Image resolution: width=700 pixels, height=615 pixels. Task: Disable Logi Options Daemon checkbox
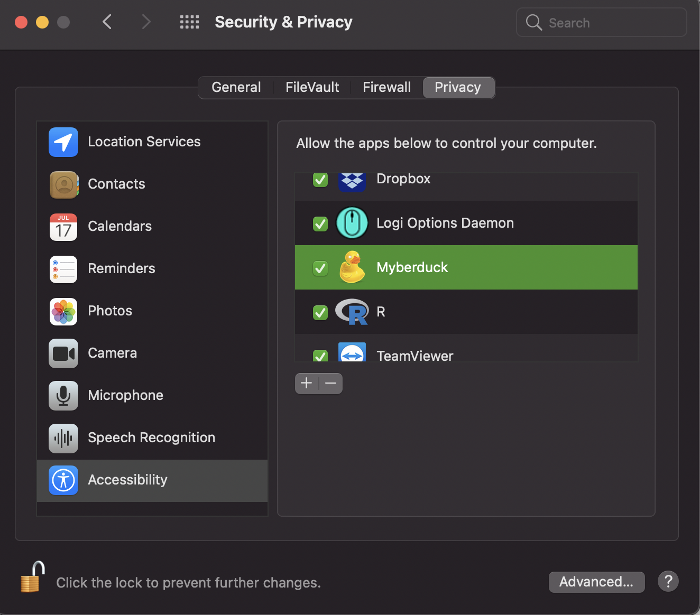(320, 223)
